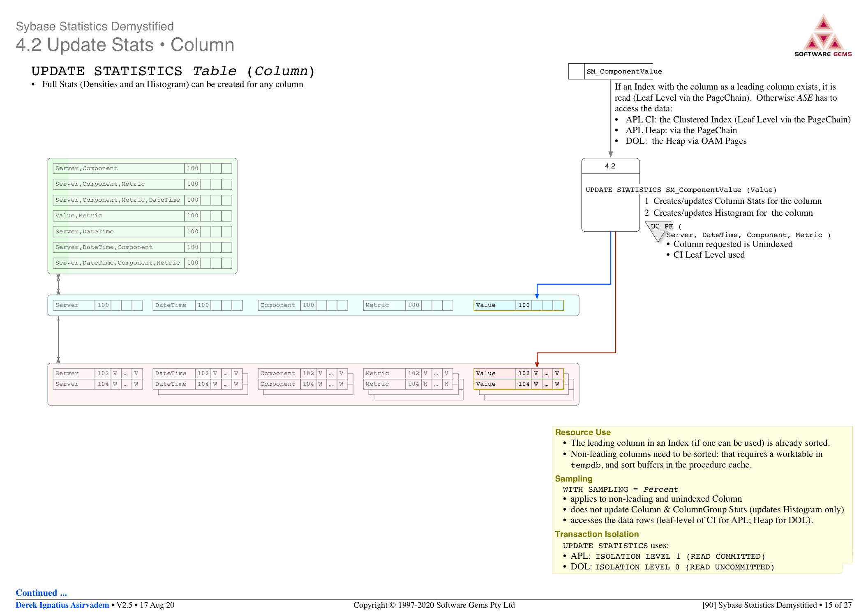868x613 pixels.
Task: Click step 2 Creates/updates Histogram
Action: pyautogui.click(x=729, y=213)
